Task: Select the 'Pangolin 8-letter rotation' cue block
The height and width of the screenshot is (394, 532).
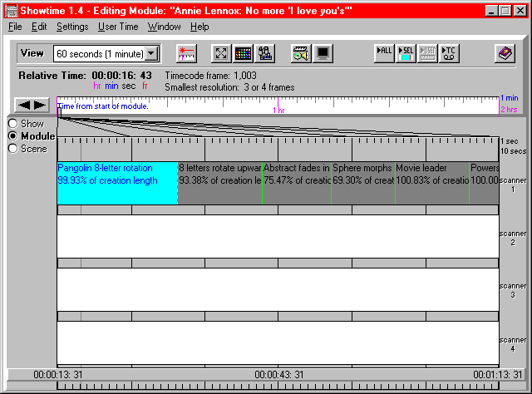Action: pyautogui.click(x=117, y=183)
